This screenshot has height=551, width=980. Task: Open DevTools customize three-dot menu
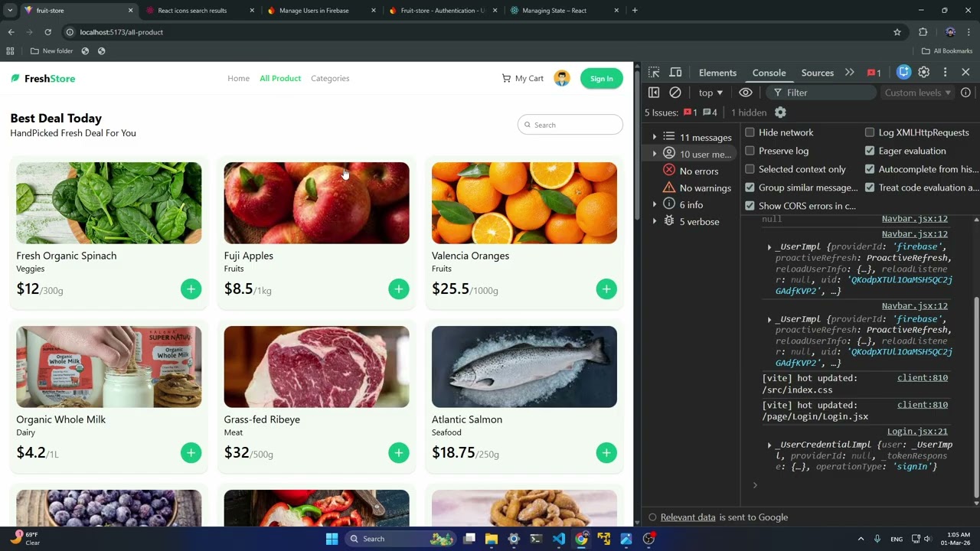(x=945, y=73)
